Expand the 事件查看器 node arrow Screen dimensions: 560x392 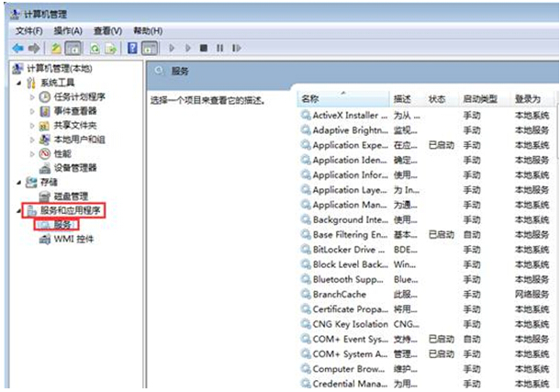pos(32,111)
